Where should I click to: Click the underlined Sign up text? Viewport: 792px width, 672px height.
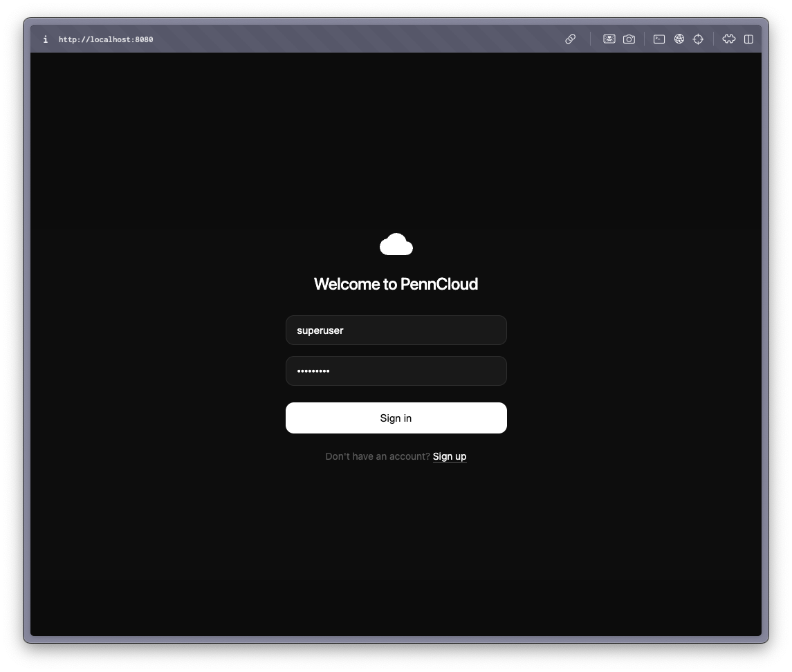pos(450,456)
